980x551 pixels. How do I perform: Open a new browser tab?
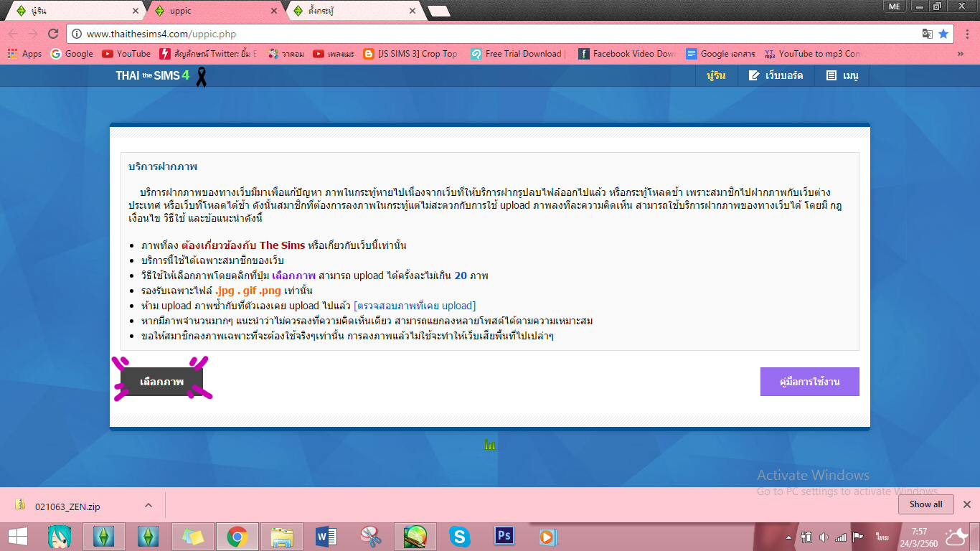[438, 11]
